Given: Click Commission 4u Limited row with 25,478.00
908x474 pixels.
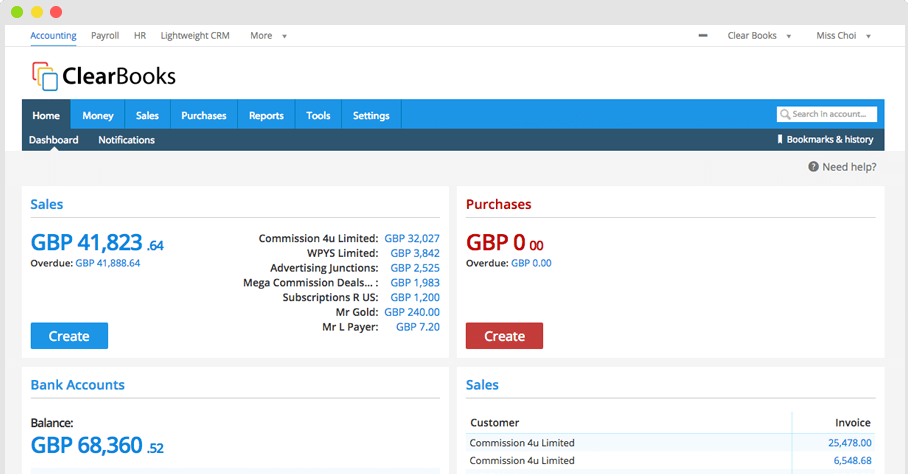Looking at the screenshot, I should (x=670, y=443).
